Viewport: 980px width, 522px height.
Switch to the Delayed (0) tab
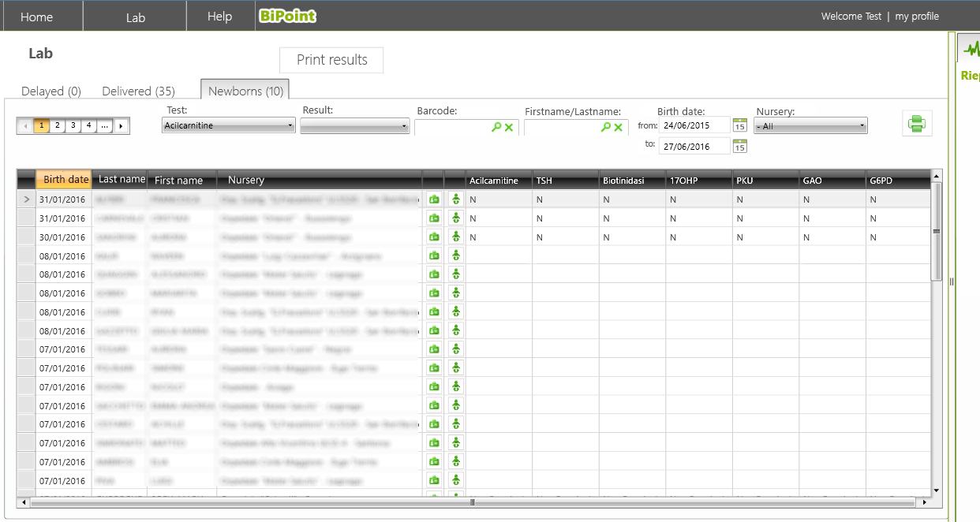coord(51,91)
